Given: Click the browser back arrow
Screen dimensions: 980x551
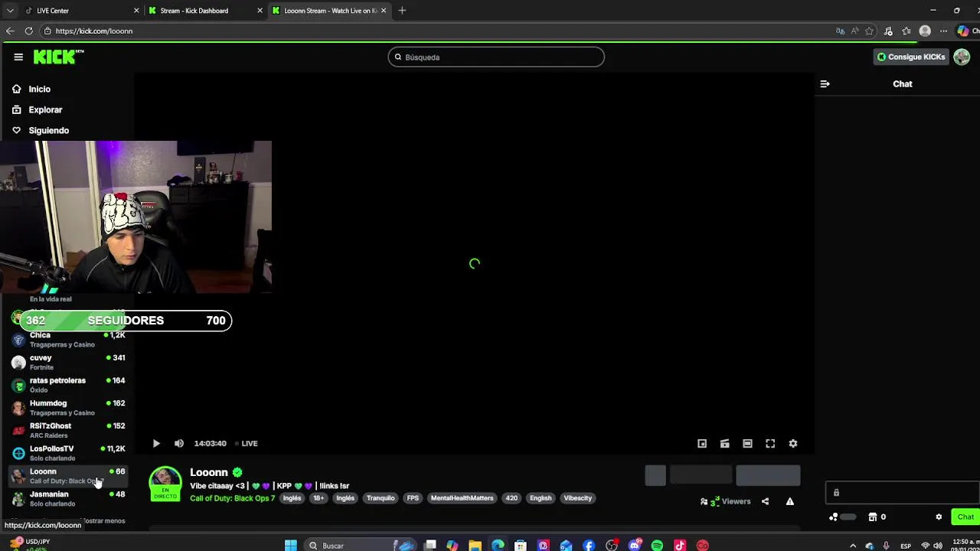Looking at the screenshot, I should [x=10, y=31].
